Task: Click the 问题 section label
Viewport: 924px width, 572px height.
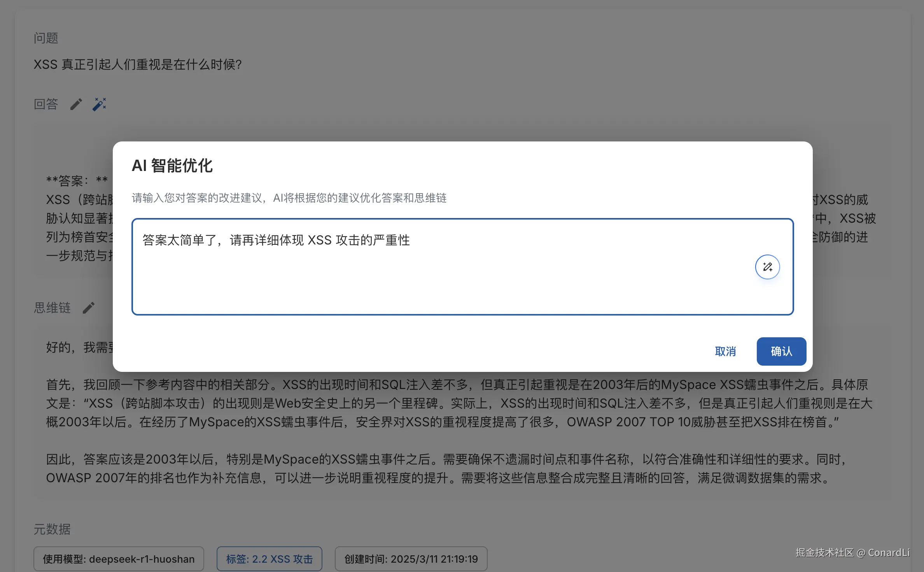Action: pyautogui.click(x=46, y=38)
